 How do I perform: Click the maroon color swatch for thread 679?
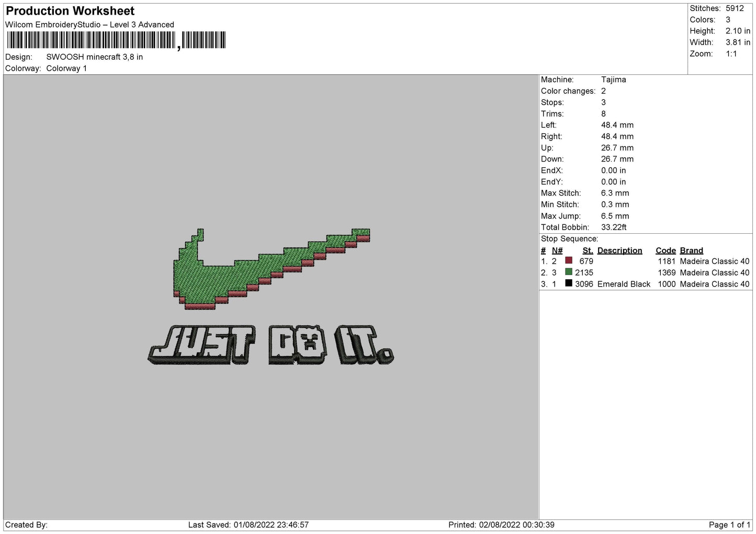569,260
